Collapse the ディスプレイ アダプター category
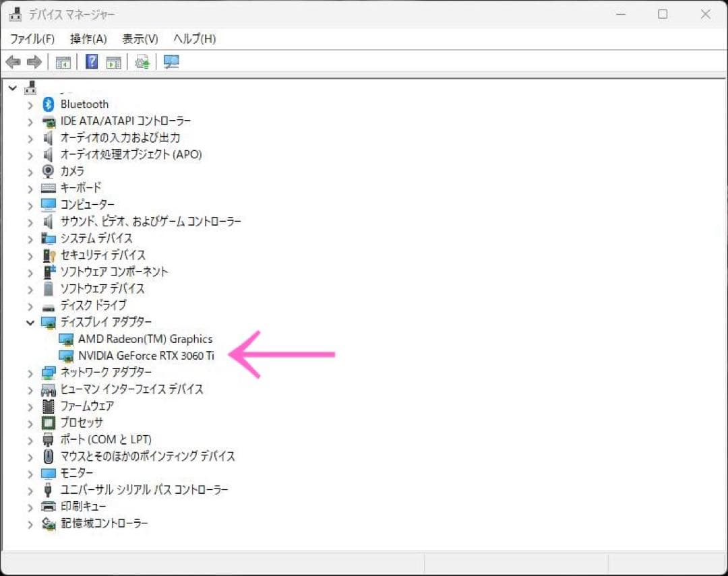 point(30,322)
